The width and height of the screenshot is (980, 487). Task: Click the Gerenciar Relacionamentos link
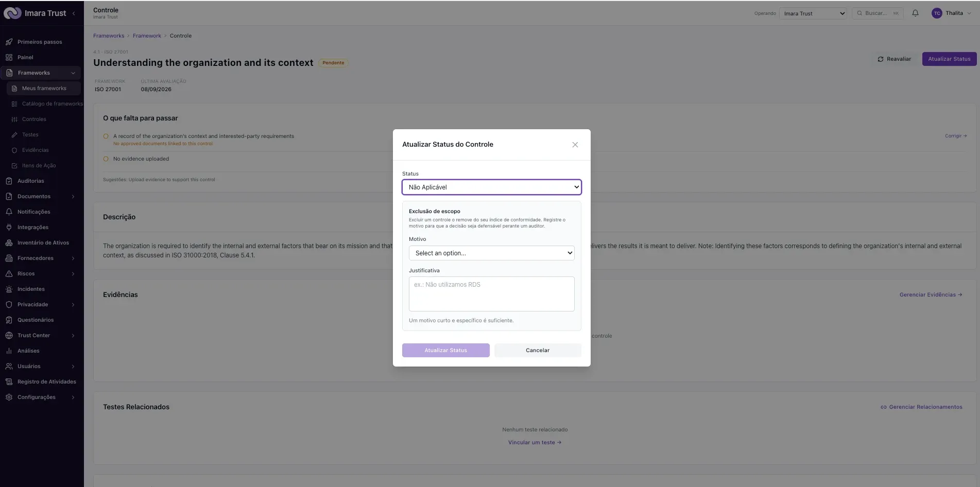(x=921, y=407)
